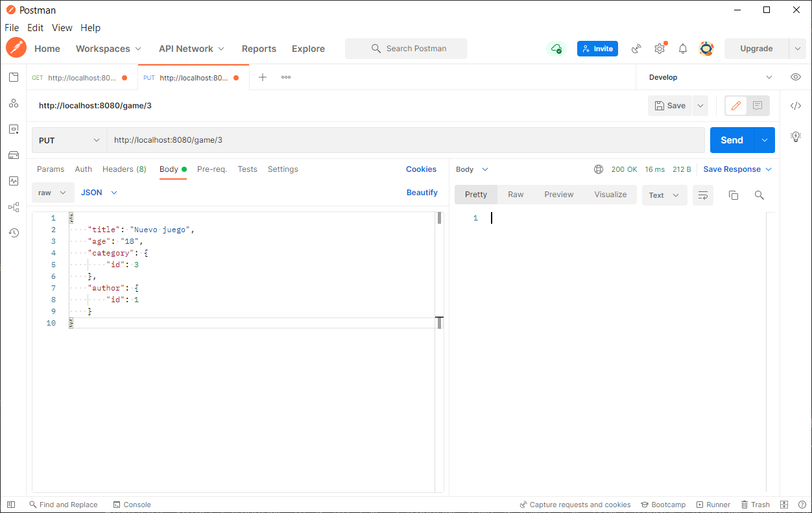
Task: Toggle the environment quick look eye
Action: (x=796, y=77)
